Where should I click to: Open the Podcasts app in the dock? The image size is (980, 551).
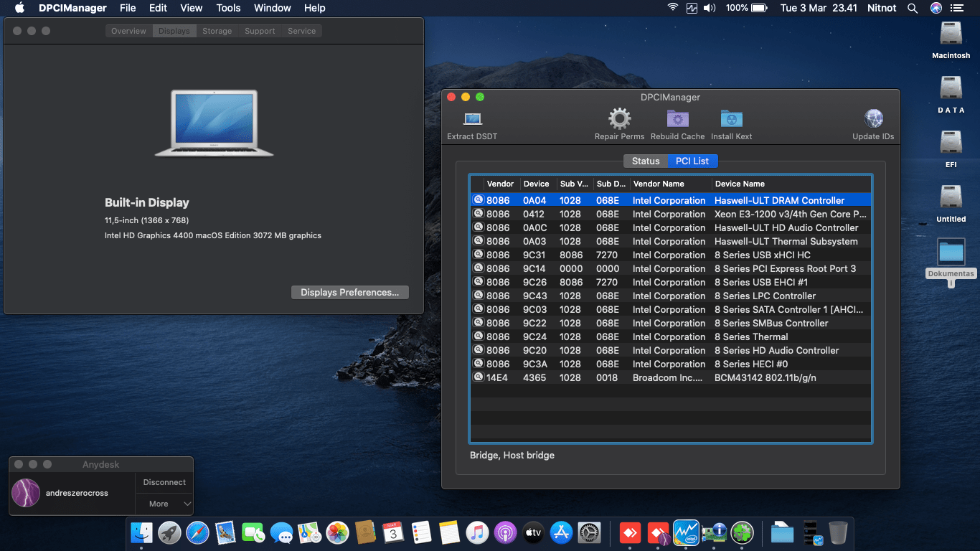[x=505, y=532]
